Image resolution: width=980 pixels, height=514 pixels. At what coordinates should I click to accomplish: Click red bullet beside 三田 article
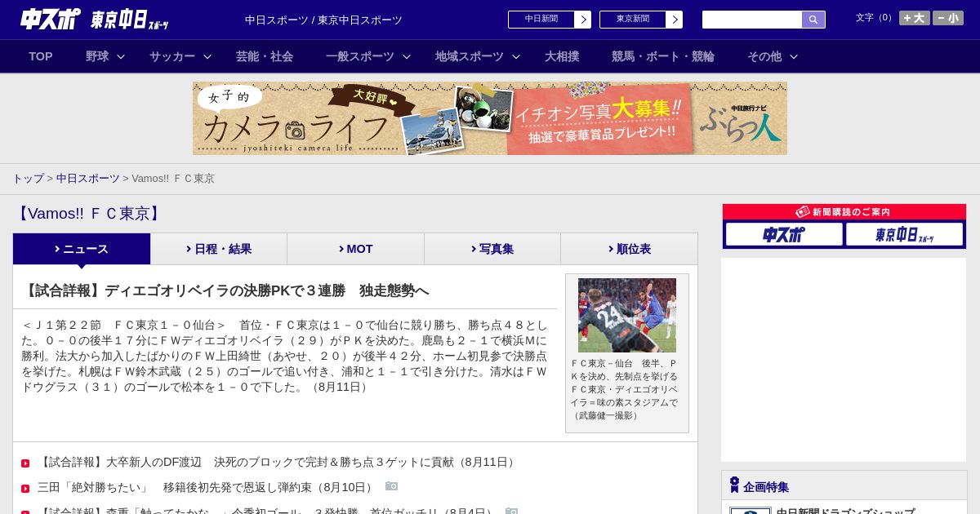coord(25,488)
